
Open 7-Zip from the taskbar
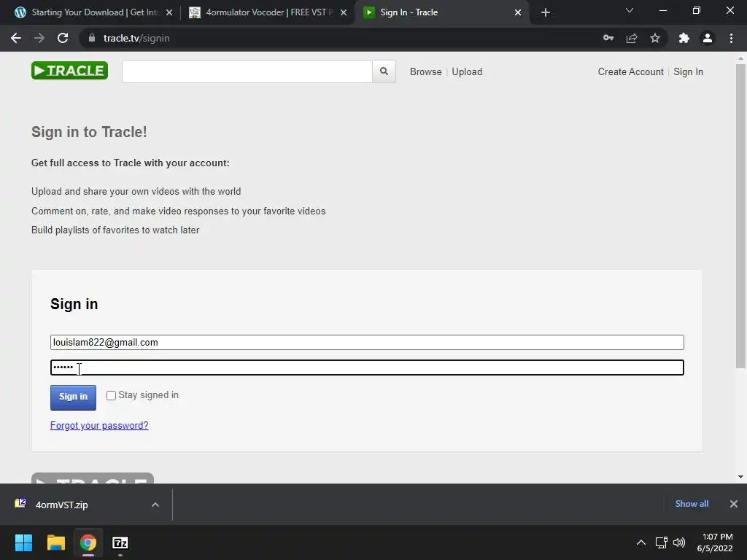pos(120,542)
